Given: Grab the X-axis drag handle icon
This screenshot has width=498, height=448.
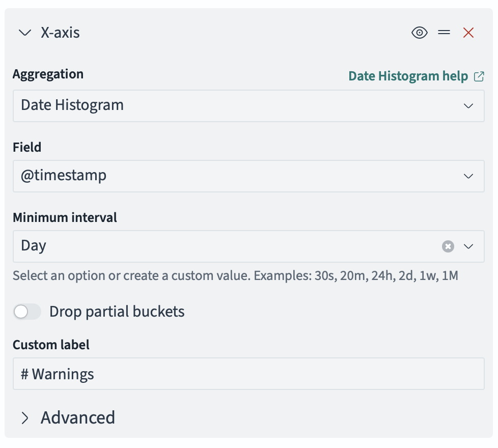Looking at the screenshot, I should 444,33.
